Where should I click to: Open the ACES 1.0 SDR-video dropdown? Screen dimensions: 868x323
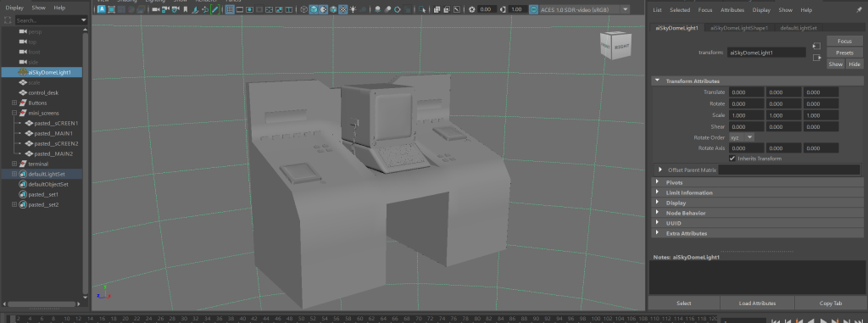tap(585, 9)
